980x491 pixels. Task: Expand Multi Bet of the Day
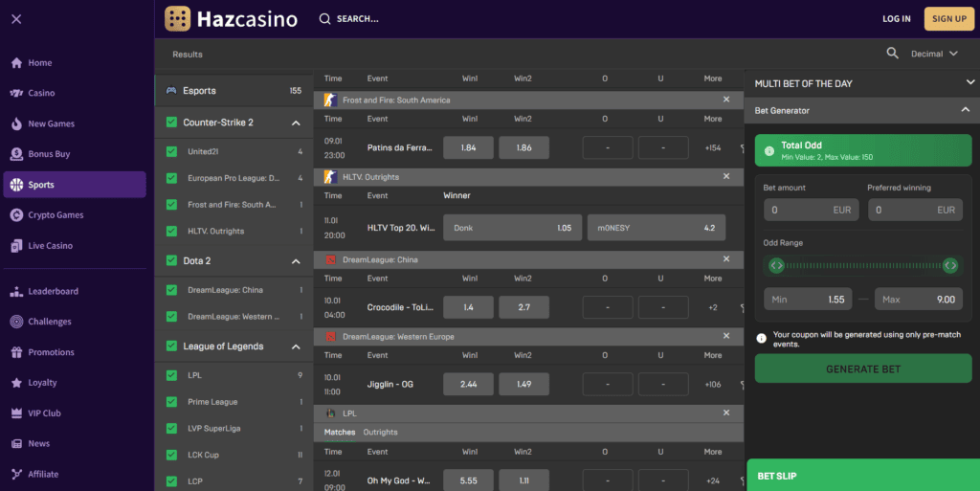[x=970, y=82]
